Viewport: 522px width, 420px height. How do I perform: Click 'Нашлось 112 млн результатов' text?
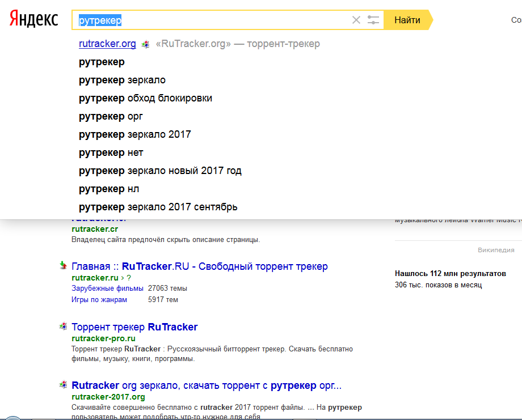(451, 273)
